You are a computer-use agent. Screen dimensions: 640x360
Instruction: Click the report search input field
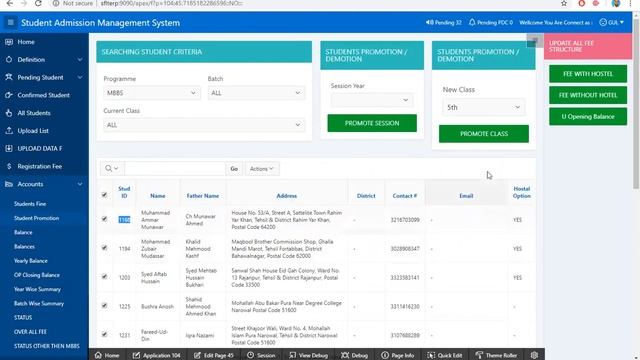[x=175, y=169]
